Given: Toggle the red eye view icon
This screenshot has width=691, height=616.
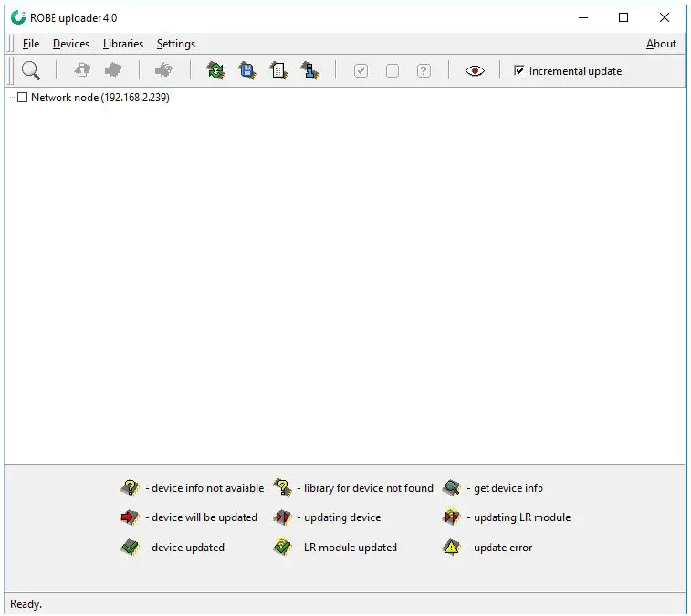Looking at the screenshot, I should (475, 70).
